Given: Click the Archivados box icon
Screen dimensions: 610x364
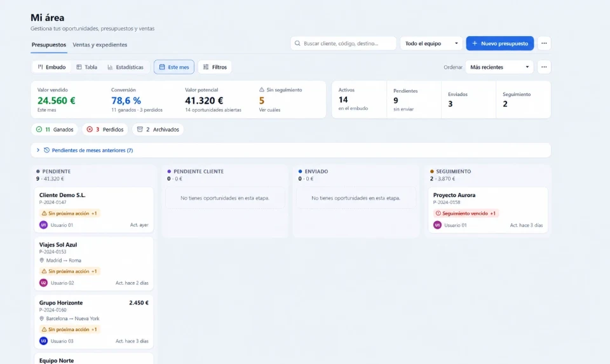Looking at the screenshot, I should coord(140,130).
